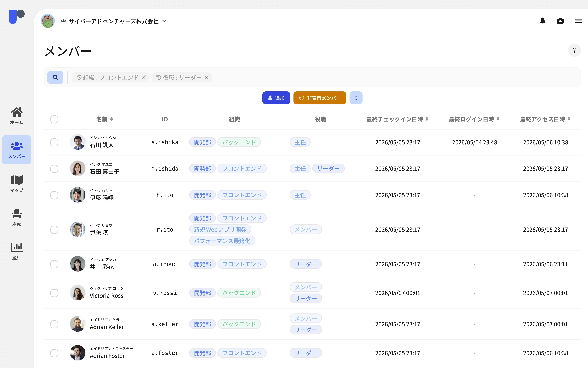Check the row for 伊藤 陽翔
This screenshot has width=588, height=368.
(x=54, y=195)
